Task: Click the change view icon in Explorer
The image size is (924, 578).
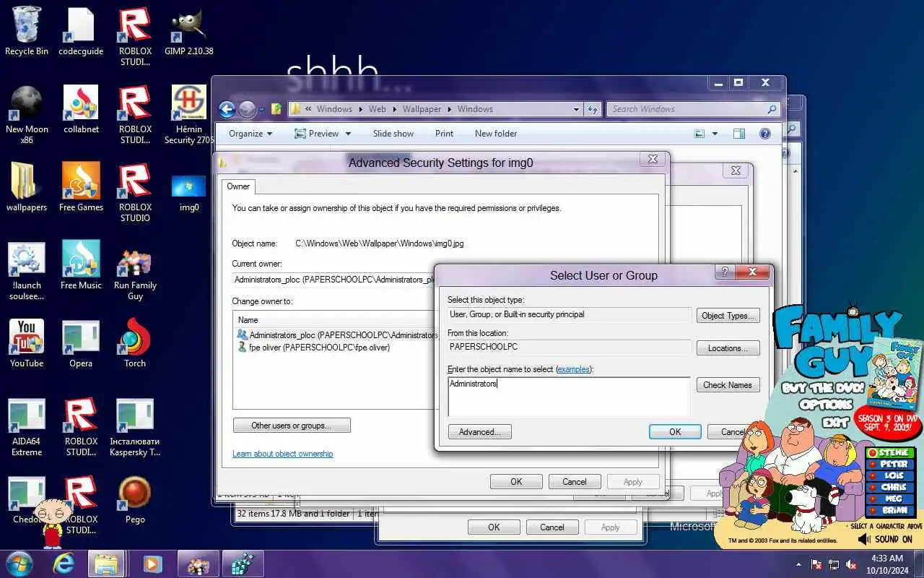Action: pos(699,134)
